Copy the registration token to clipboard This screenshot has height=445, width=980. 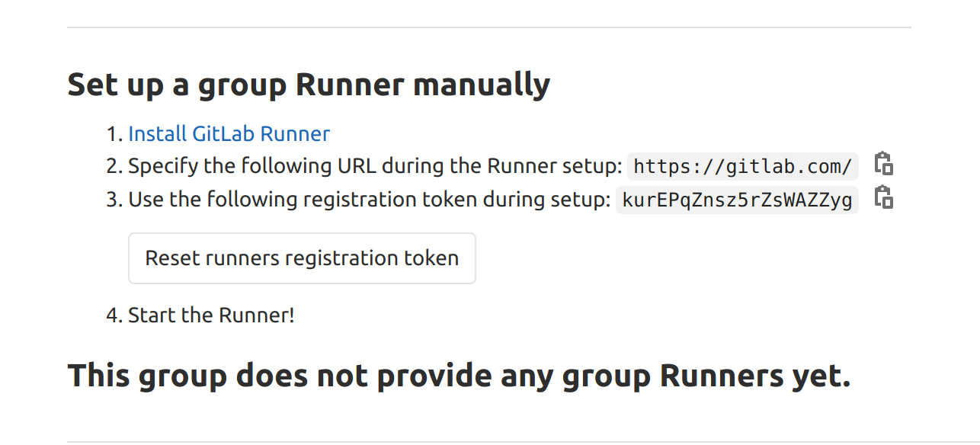click(x=883, y=198)
